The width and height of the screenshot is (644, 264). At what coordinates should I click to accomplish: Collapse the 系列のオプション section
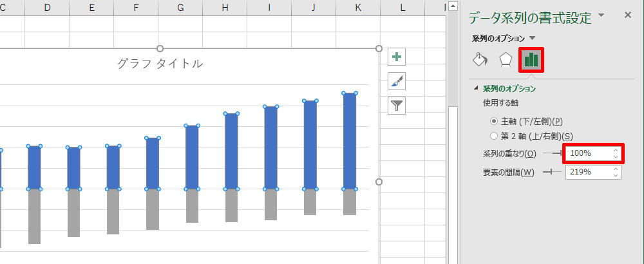477,88
